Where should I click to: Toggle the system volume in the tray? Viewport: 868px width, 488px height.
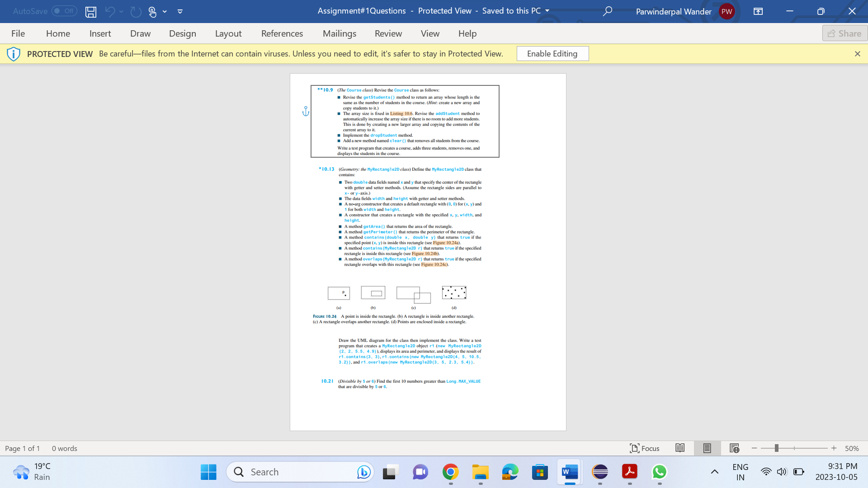click(x=782, y=471)
